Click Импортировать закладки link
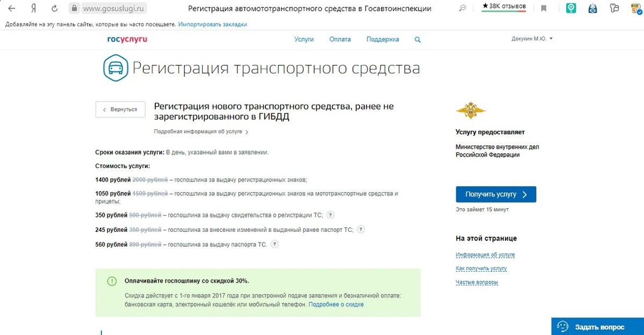The height and width of the screenshot is (335, 644). click(213, 25)
